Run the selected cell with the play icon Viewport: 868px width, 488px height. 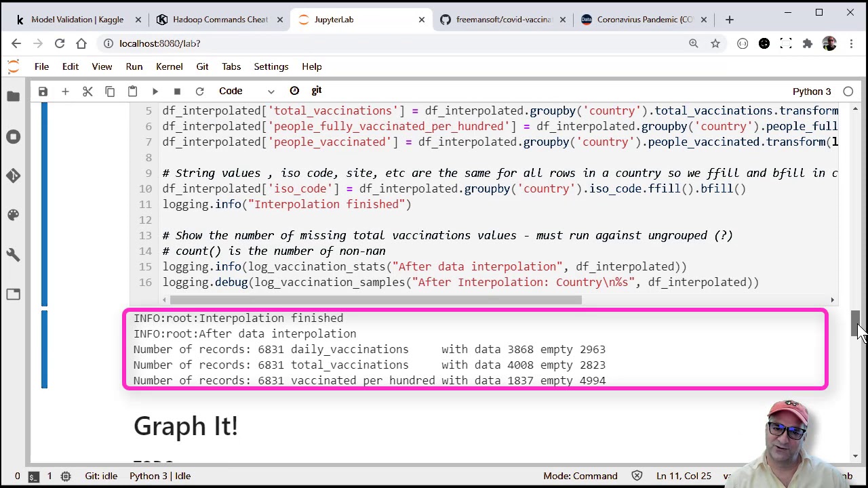click(x=155, y=91)
